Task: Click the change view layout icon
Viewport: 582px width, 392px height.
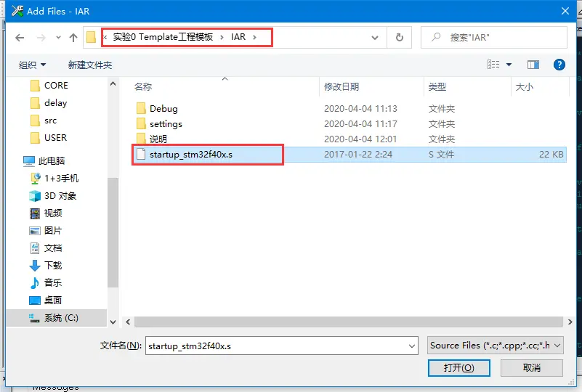Action: point(493,65)
